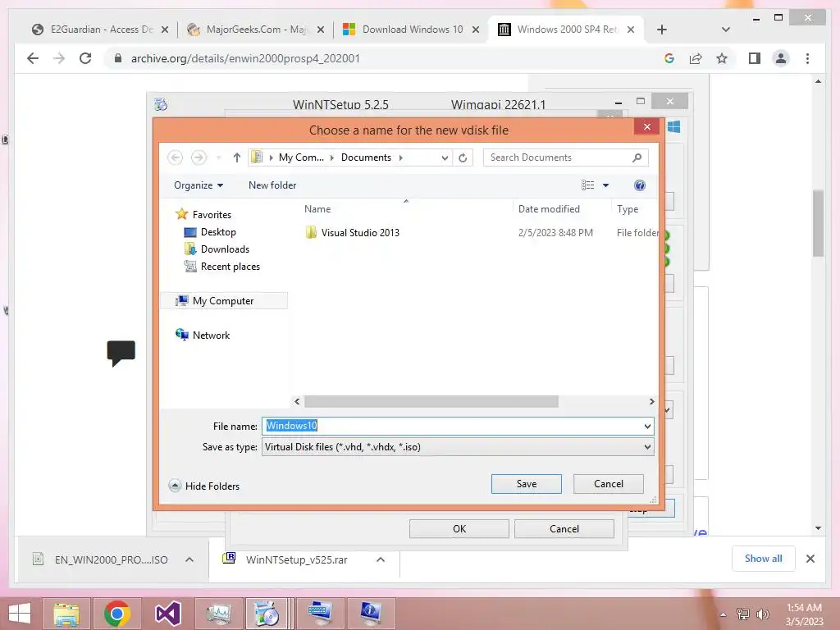Select Recent places under Favorites
The height and width of the screenshot is (630, 840).
coord(230,267)
